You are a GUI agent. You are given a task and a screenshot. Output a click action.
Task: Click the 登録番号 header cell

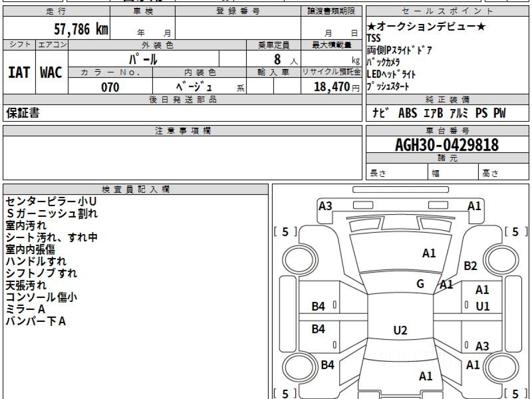[x=238, y=12]
